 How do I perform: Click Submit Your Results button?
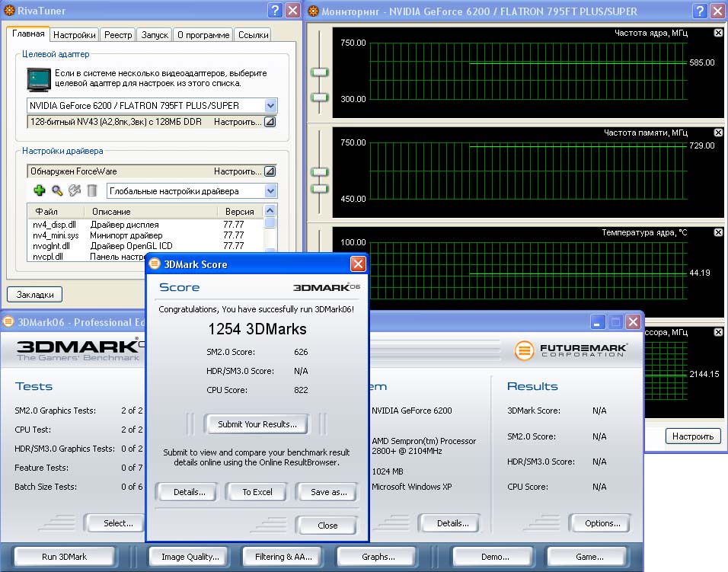[x=257, y=424]
